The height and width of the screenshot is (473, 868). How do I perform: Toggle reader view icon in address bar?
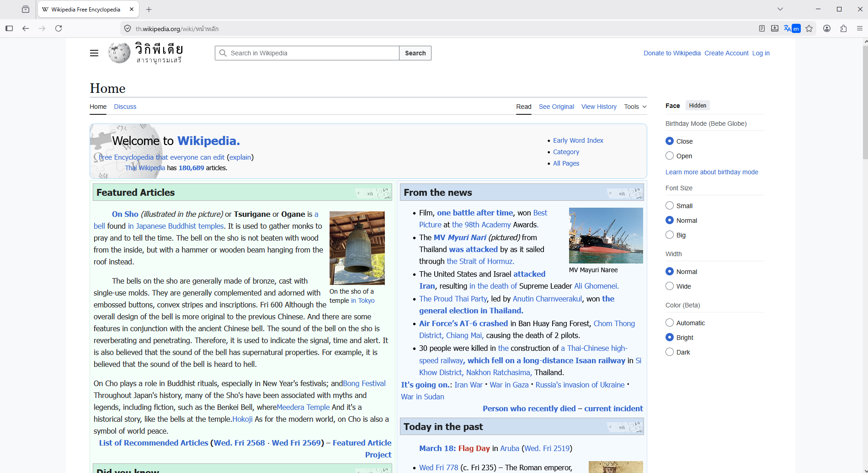pyautogui.click(x=761, y=28)
